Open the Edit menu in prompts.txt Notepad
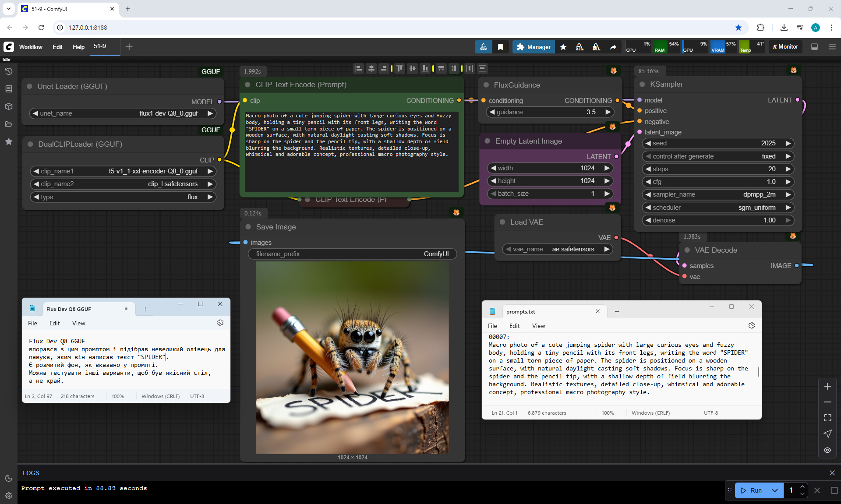This screenshot has height=504, width=841. click(x=514, y=326)
